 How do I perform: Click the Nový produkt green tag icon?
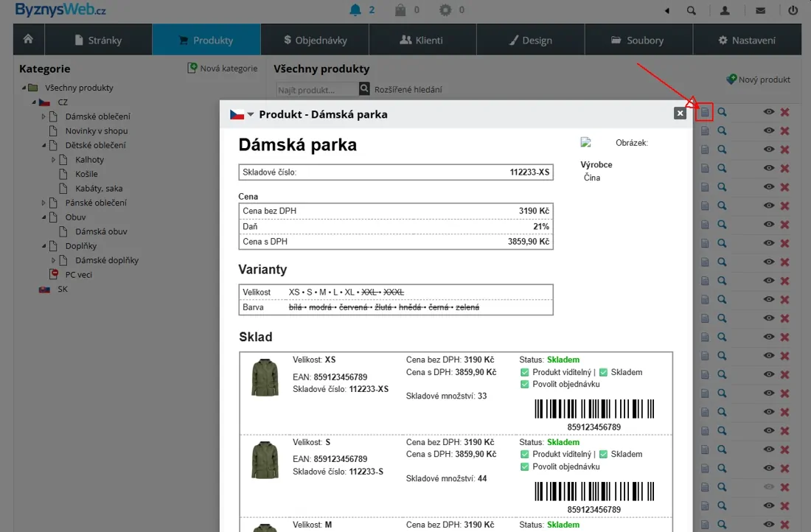tap(731, 79)
